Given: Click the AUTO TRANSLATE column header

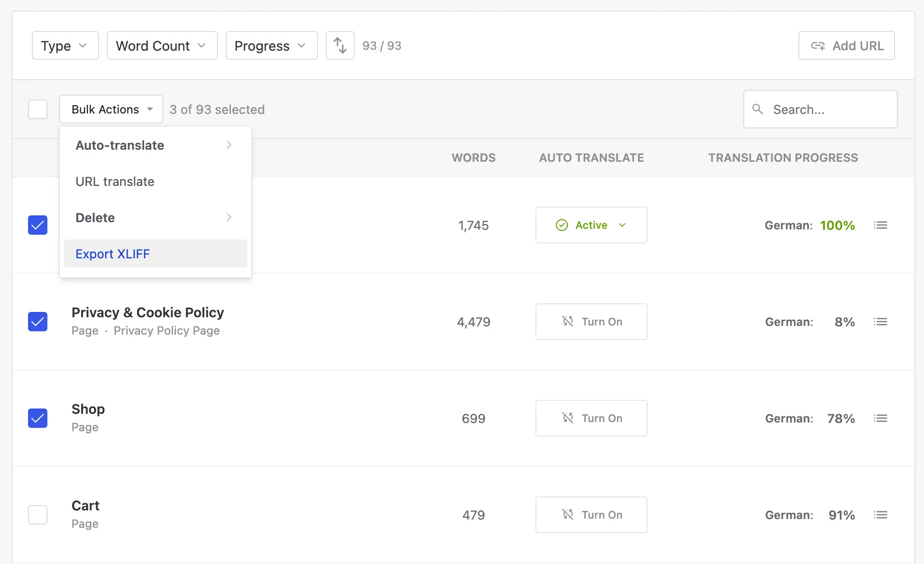Looking at the screenshot, I should [x=592, y=157].
